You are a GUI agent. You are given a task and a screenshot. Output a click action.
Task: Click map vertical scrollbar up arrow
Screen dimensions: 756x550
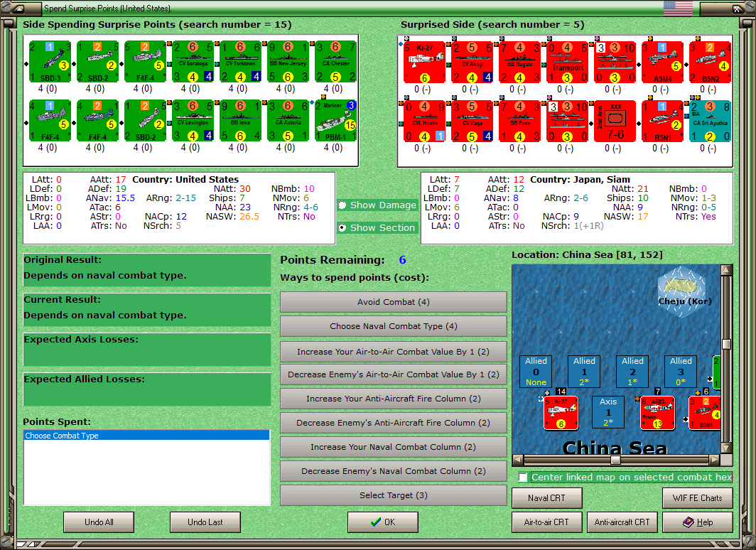coord(726,270)
